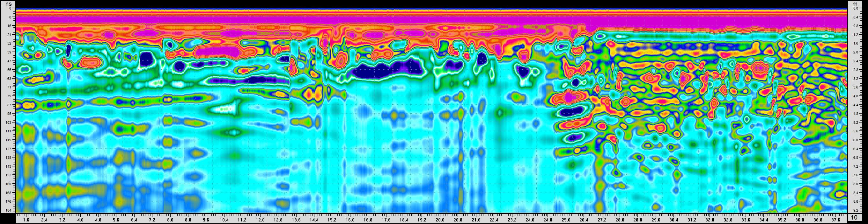Select the 37.6 mark on distance ruler
868x224 pixels.
click(x=836, y=220)
